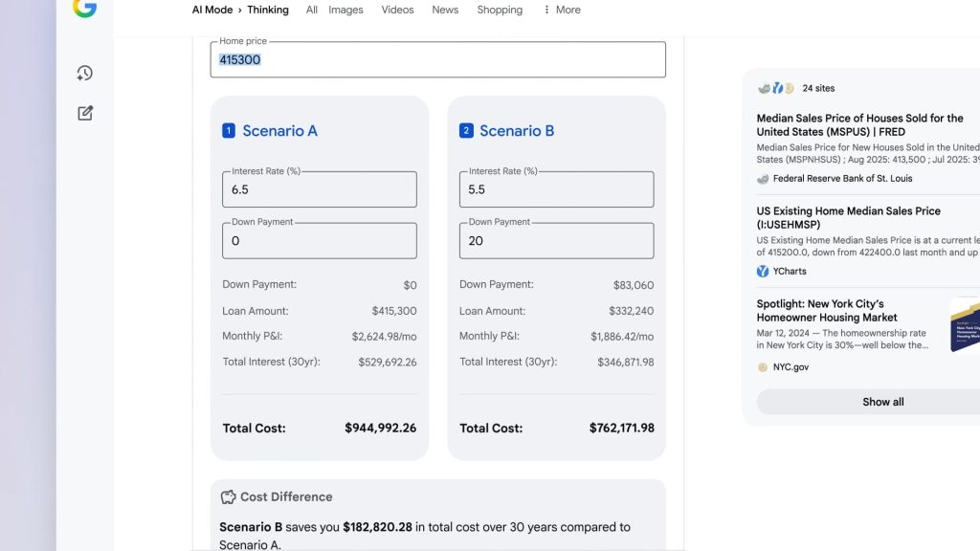
Task: Switch to the Videos tab
Action: tap(397, 10)
